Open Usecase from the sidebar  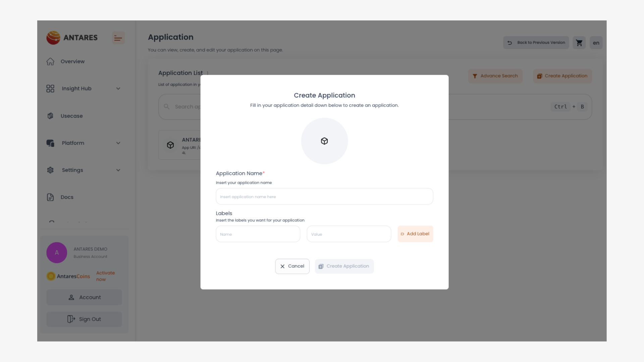click(71, 116)
